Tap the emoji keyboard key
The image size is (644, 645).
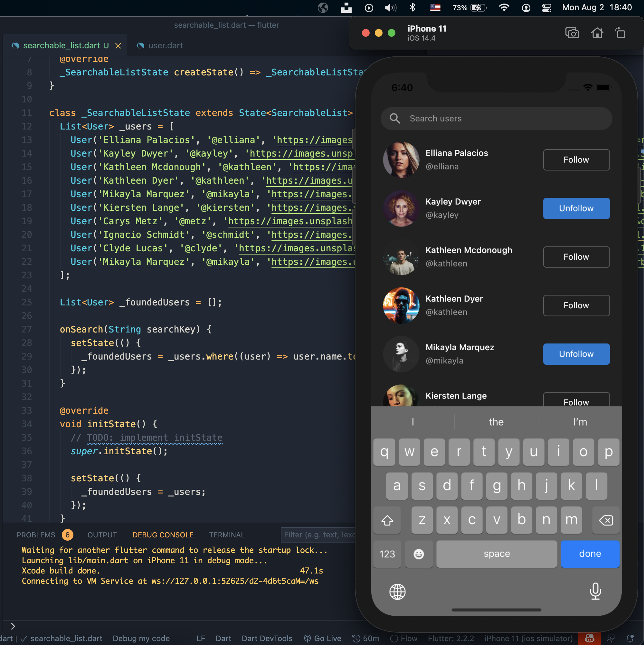(418, 554)
